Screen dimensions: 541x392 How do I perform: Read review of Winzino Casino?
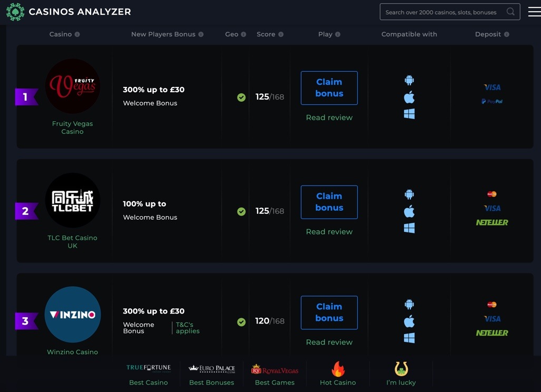[329, 342]
